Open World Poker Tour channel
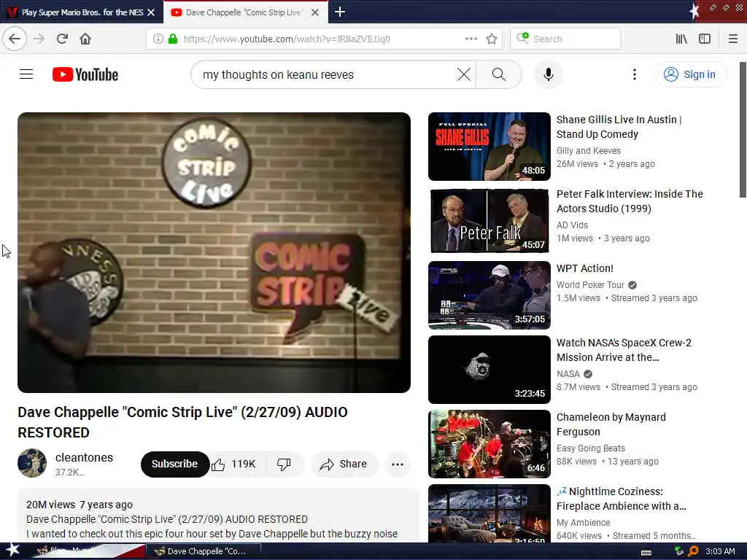Image resolution: width=747 pixels, height=560 pixels. 590,285
